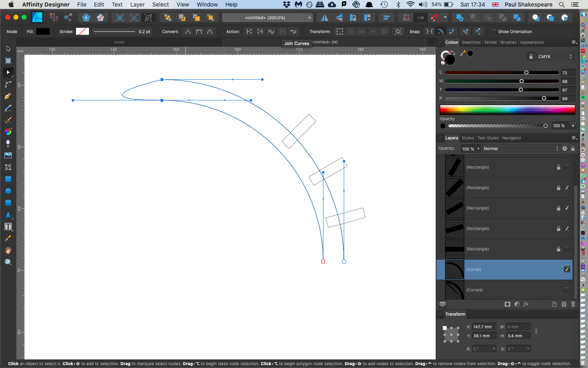Viewport: 588px width, 368px height.
Task: Select the Place Image tool
Action: [8, 155]
